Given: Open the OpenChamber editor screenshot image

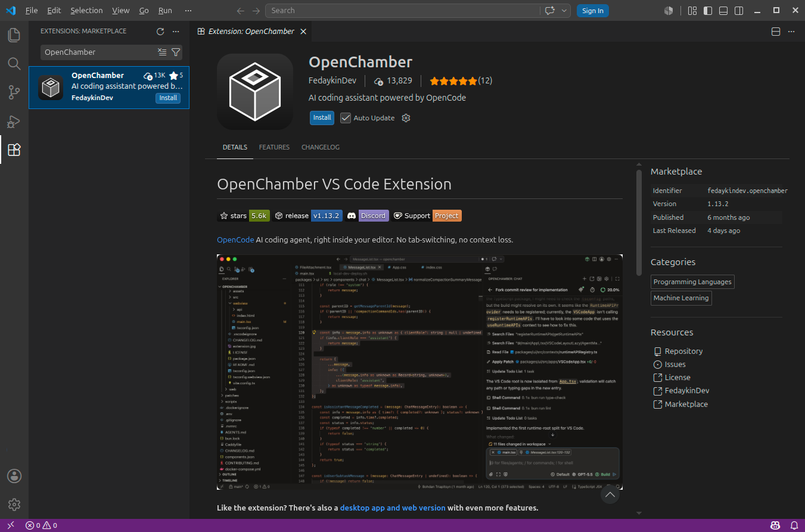Looking at the screenshot, I should (419, 372).
